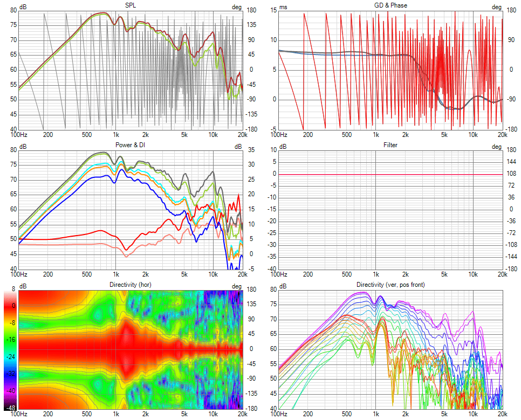The width and height of the screenshot is (521, 420).
Task: Click the 5k axis label of the Power & DI chart
Action: [184, 274]
